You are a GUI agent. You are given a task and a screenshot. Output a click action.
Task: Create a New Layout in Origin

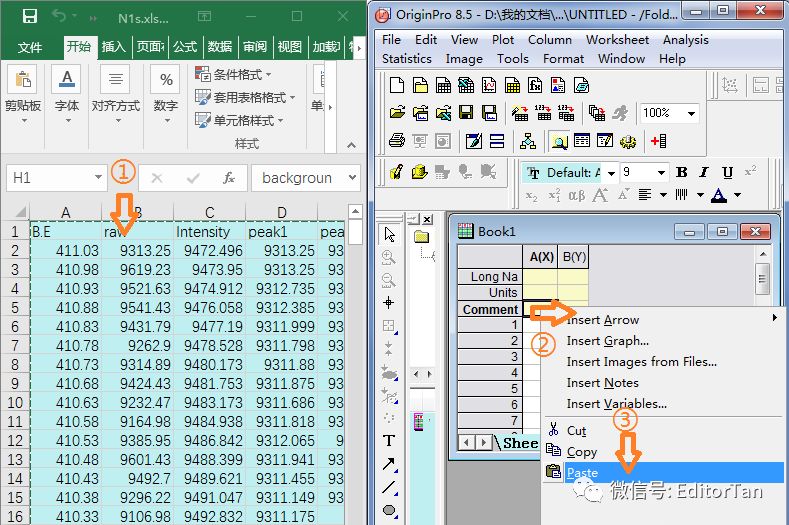pyautogui.click(x=558, y=85)
